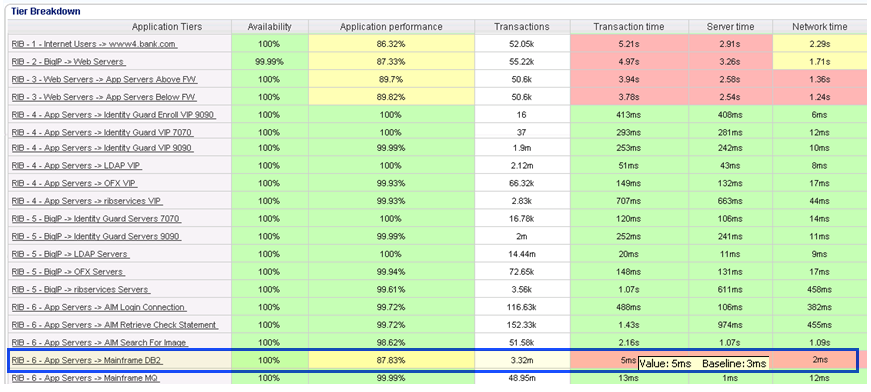Select Web Servers to App Servers Above FW
Image resolution: width=871 pixels, height=392 pixels.
pos(104,79)
